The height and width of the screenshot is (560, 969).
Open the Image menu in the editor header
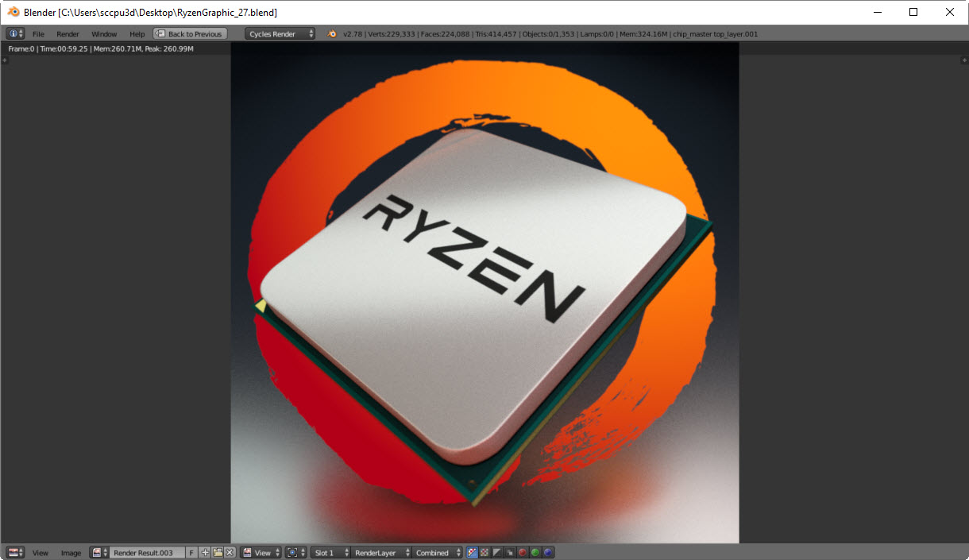[x=71, y=552]
